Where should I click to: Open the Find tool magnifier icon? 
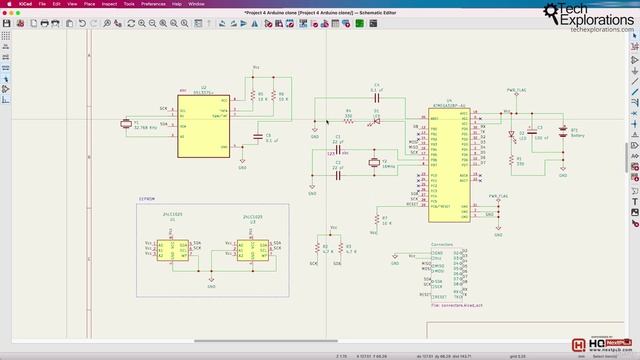(107, 23)
